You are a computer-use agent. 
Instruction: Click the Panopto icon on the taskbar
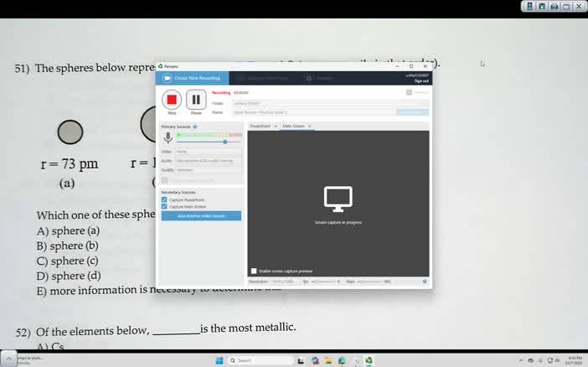(x=369, y=360)
